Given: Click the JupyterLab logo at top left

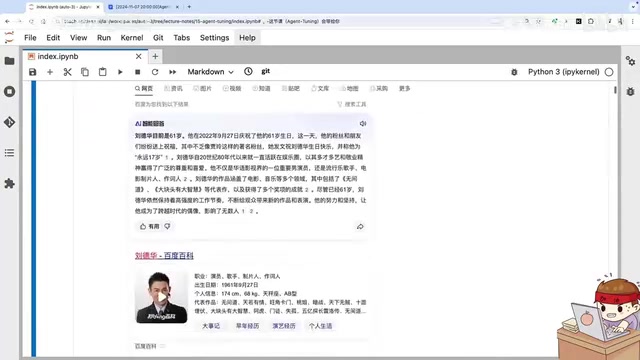Looking at the screenshot, I should [x=9, y=38].
